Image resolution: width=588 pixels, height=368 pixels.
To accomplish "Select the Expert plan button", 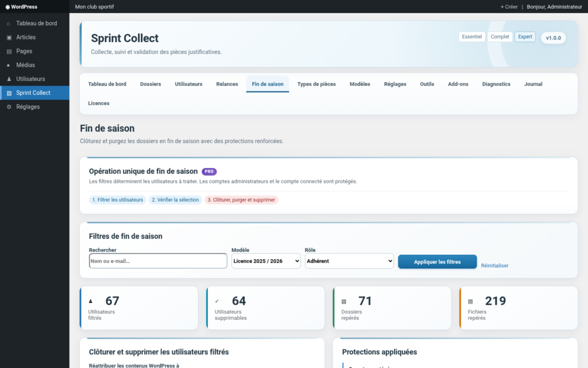I will point(525,37).
